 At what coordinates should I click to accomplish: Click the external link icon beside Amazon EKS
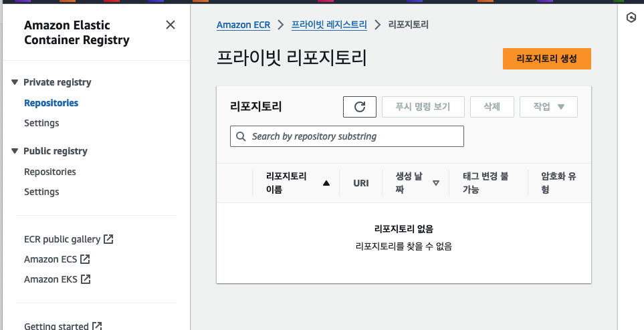[x=86, y=279]
